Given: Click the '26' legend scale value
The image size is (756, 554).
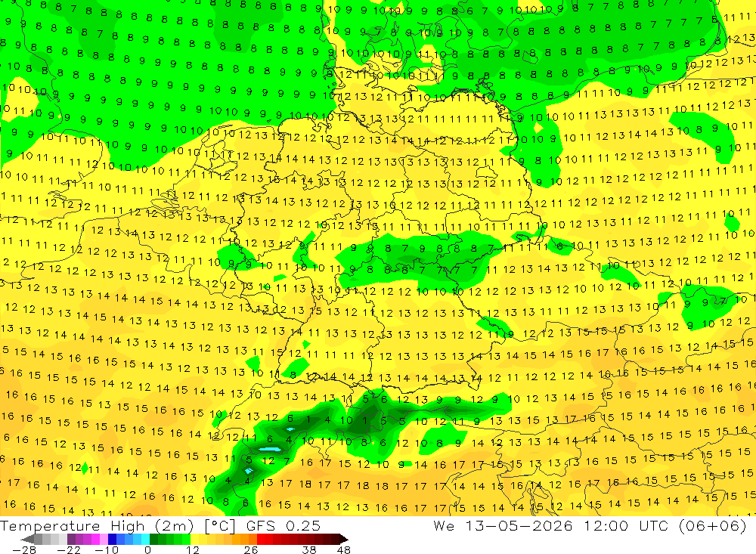Looking at the screenshot, I should tap(251, 549).
